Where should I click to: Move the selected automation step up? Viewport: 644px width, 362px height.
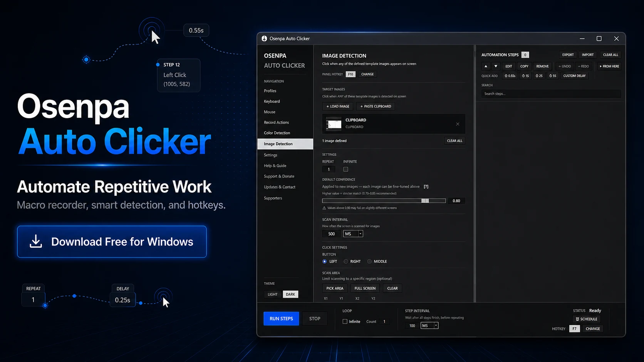pyautogui.click(x=486, y=66)
